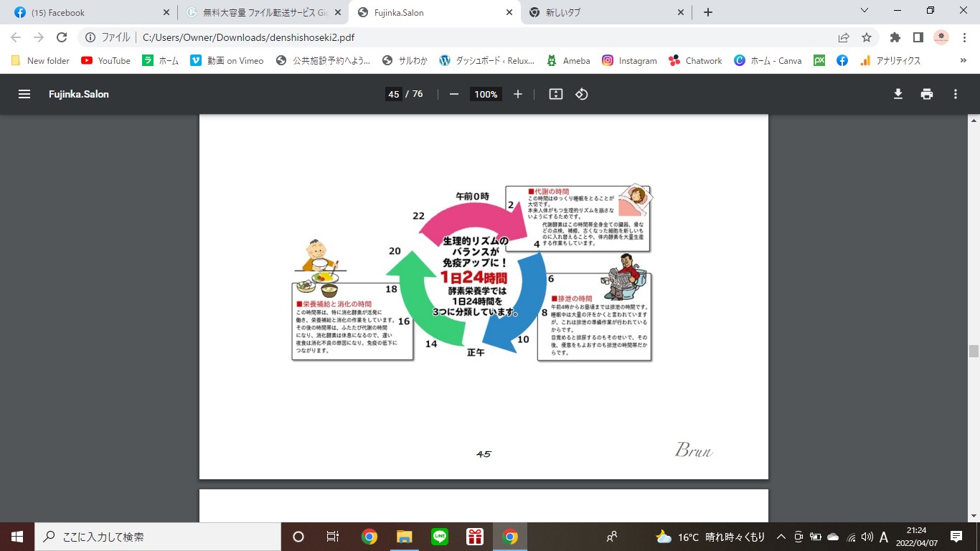Go forward in browser history
Screen dimensions: 980x551
tap(39, 37)
